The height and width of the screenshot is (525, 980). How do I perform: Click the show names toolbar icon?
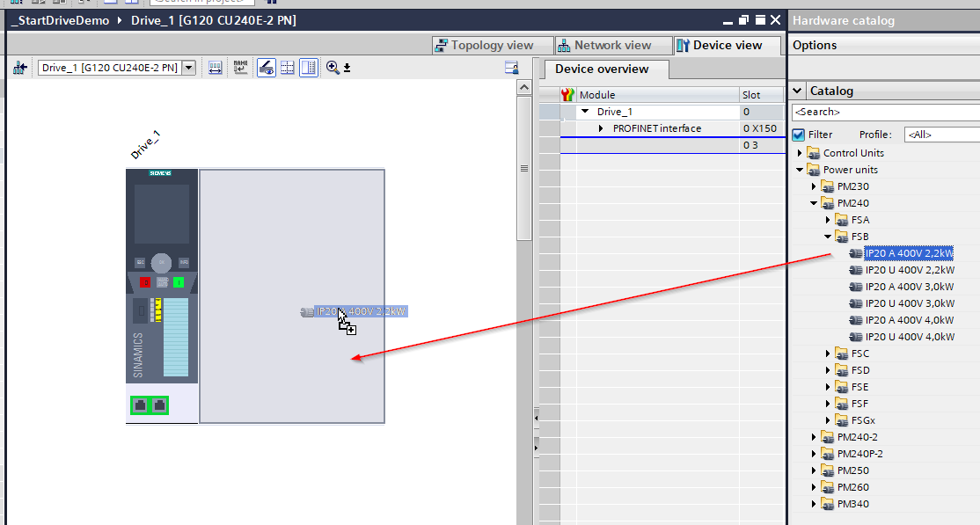[x=241, y=68]
